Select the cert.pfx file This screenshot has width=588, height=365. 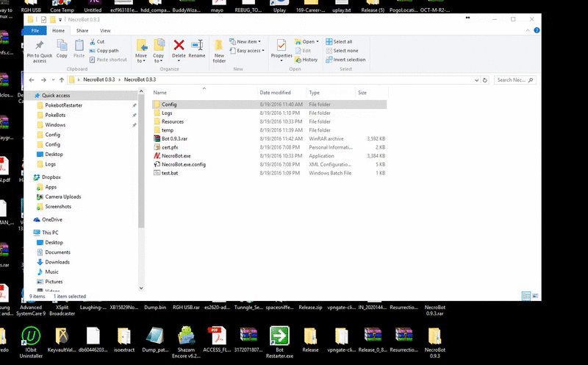pyautogui.click(x=269, y=147)
